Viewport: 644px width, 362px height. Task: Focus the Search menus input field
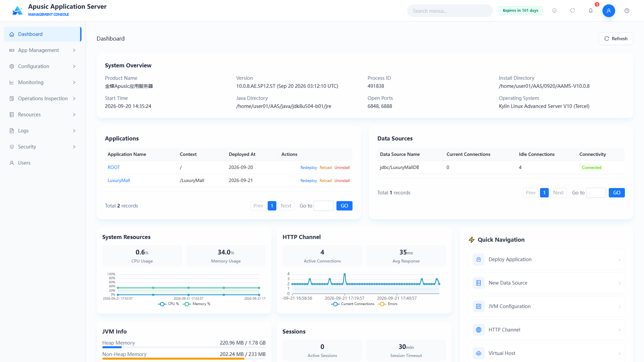[450, 11]
